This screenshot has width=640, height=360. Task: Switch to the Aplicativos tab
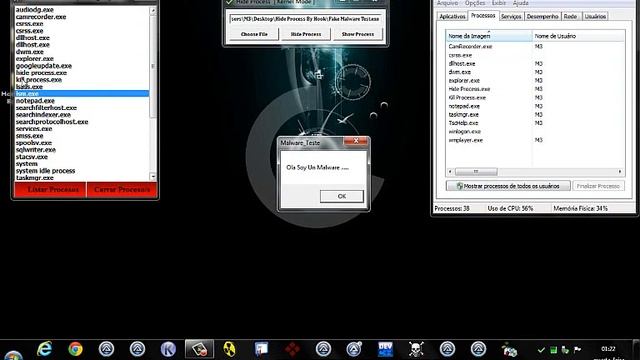tap(452, 17)
